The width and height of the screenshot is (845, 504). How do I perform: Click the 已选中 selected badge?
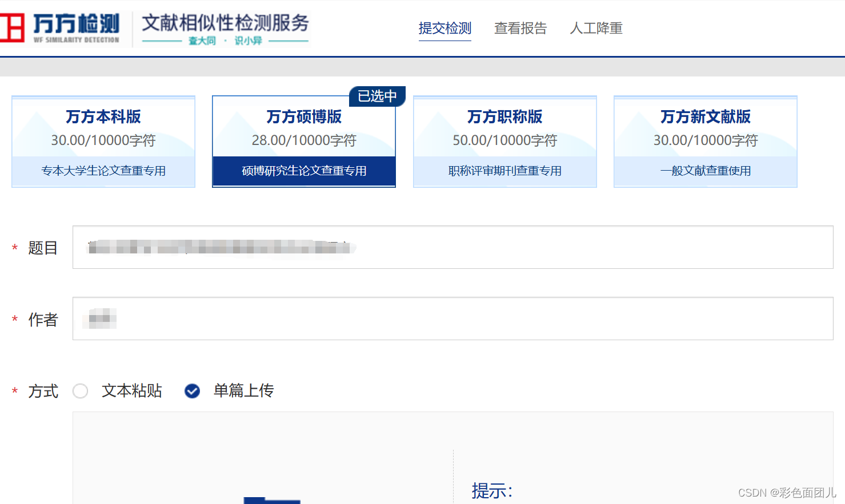377,96
